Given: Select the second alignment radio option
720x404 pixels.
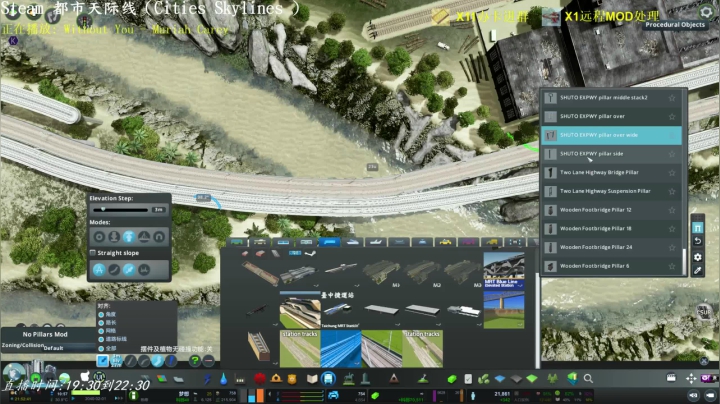Looking at the screenshot, I should coord(101,323).
